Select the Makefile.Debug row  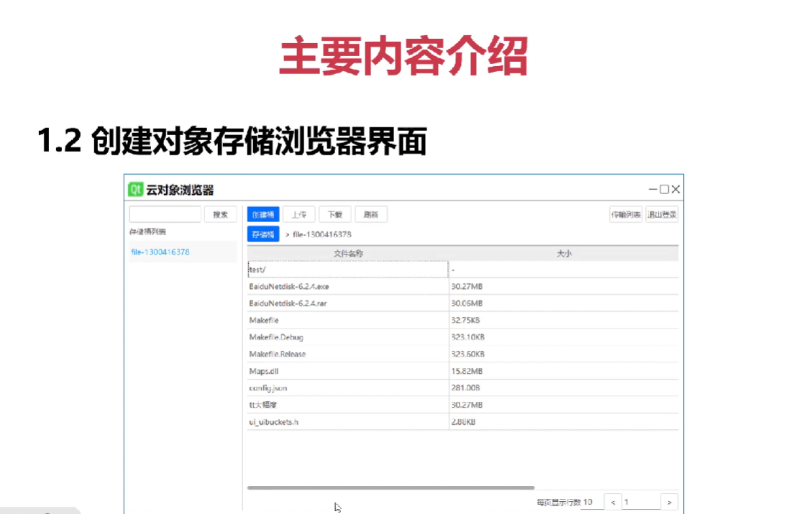tap(463, 337)
